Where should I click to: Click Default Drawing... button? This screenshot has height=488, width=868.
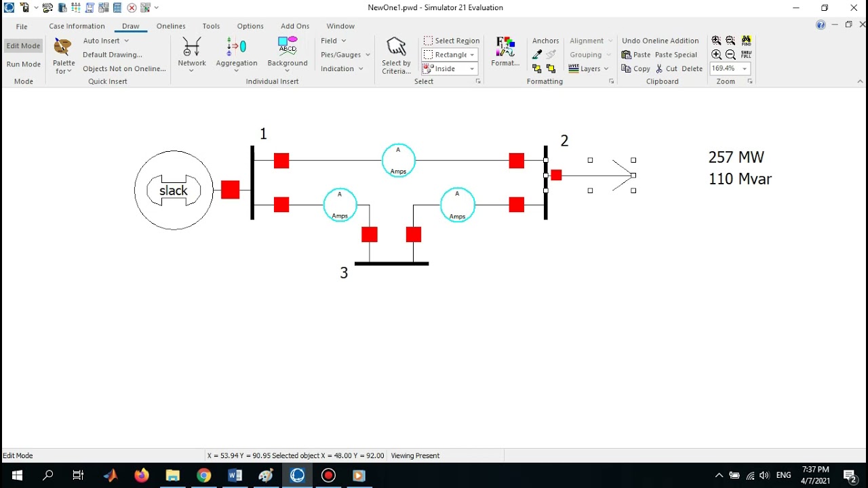tap(113, 55)
